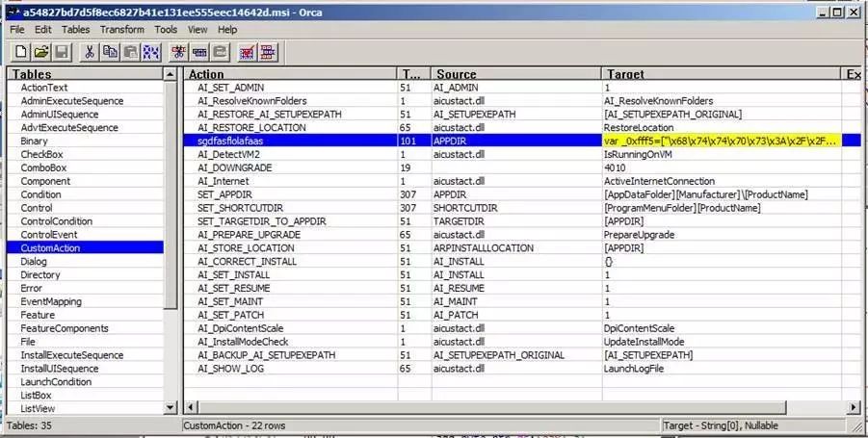Click the highlighted var _0xfff5 Target cell

pos(721,141)
